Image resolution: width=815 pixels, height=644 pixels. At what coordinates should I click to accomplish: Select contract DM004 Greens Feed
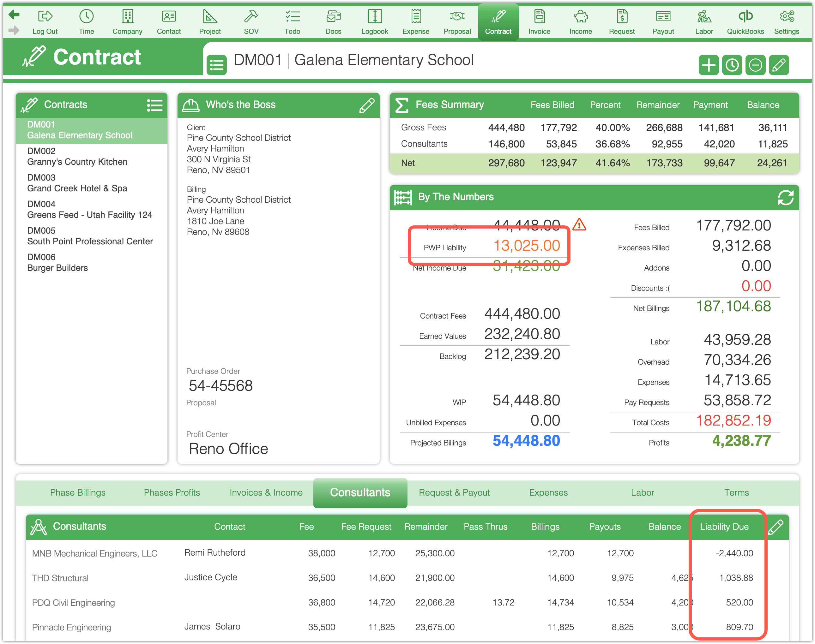[92, 209]
